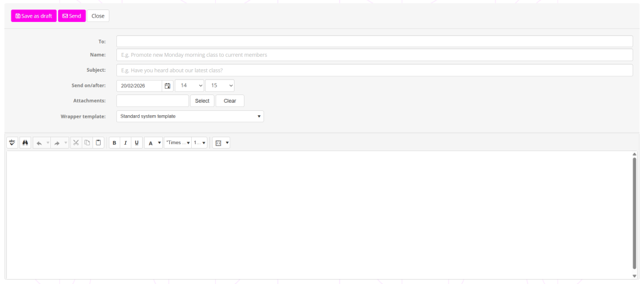Toggle underline formatting

click(136, 143)
